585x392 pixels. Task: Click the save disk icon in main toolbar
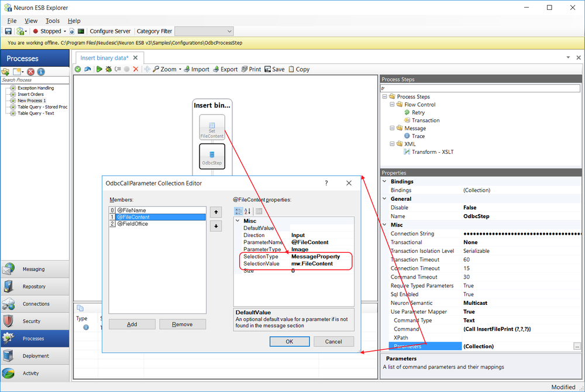pyautogui.click(x=8, y=32)
